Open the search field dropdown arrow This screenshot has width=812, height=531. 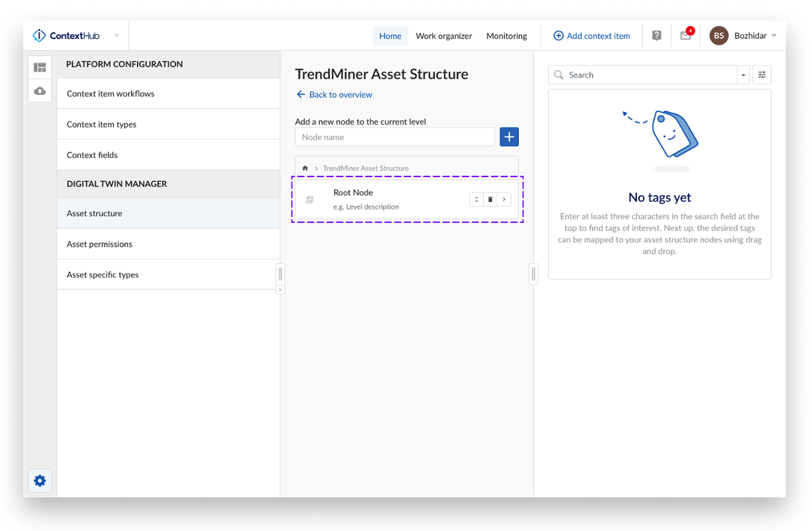point(743,75)
